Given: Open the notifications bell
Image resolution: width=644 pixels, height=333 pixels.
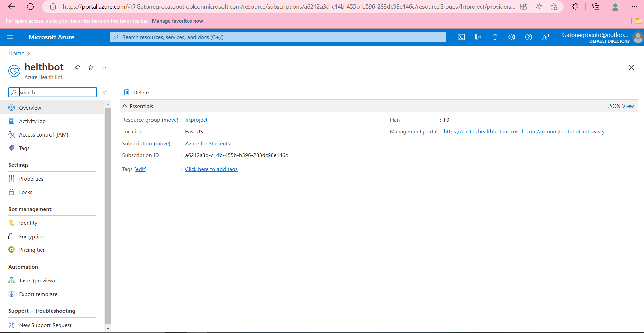Looking at the screenshot, I should [x=495, y=37].
